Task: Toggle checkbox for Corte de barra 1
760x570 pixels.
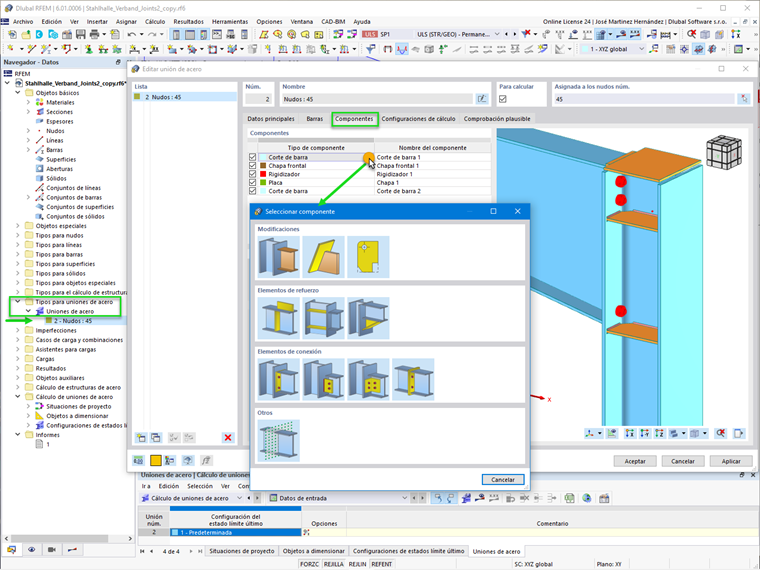Action: (x=253, y=157)
